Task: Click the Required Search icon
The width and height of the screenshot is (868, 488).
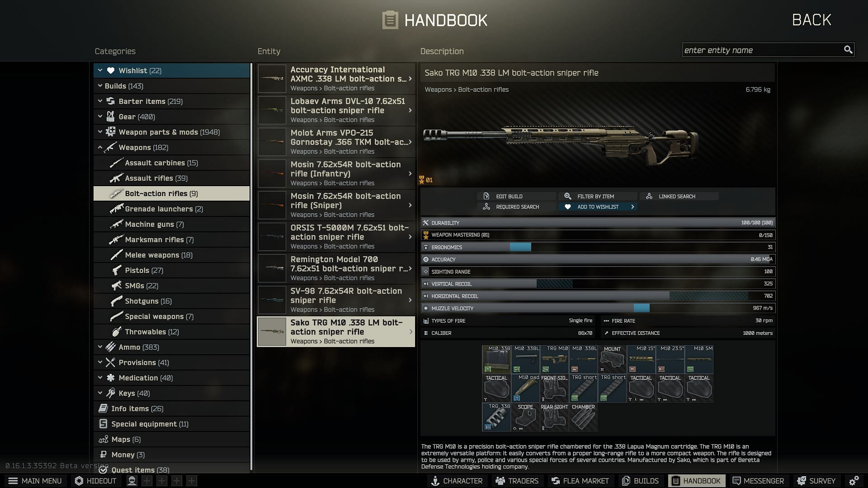Action: click(485, 206)
